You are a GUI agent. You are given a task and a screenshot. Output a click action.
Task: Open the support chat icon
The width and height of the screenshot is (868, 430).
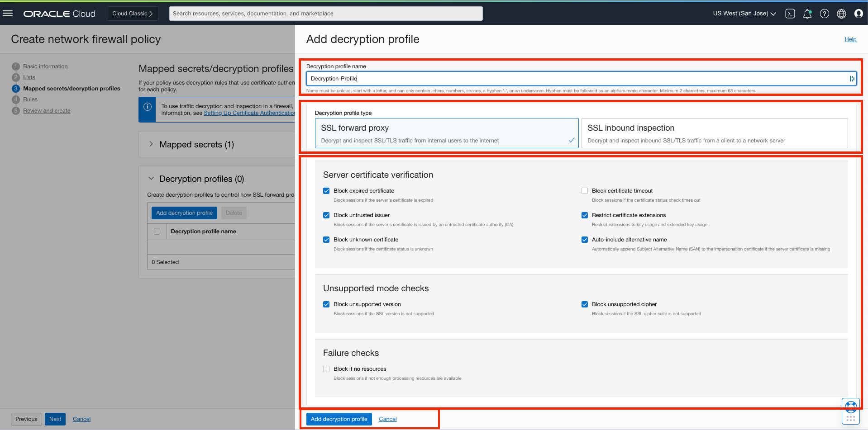pos(850,406)
